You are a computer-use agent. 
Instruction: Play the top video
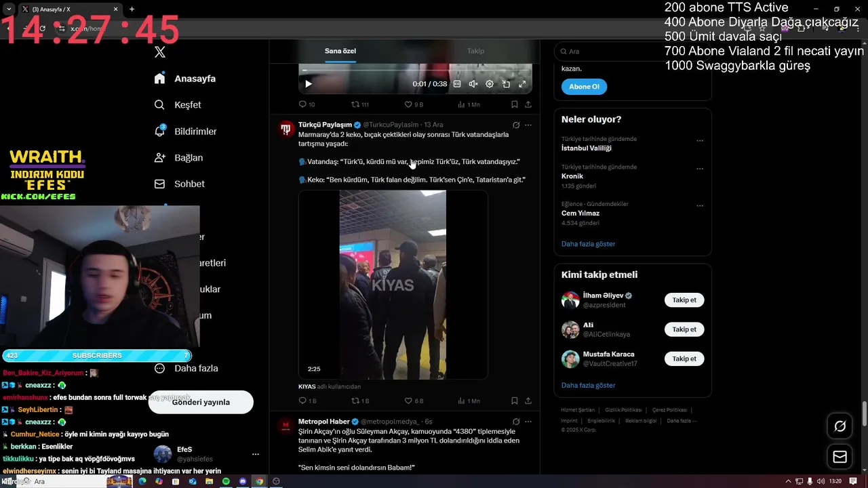(x=308, y=84)
